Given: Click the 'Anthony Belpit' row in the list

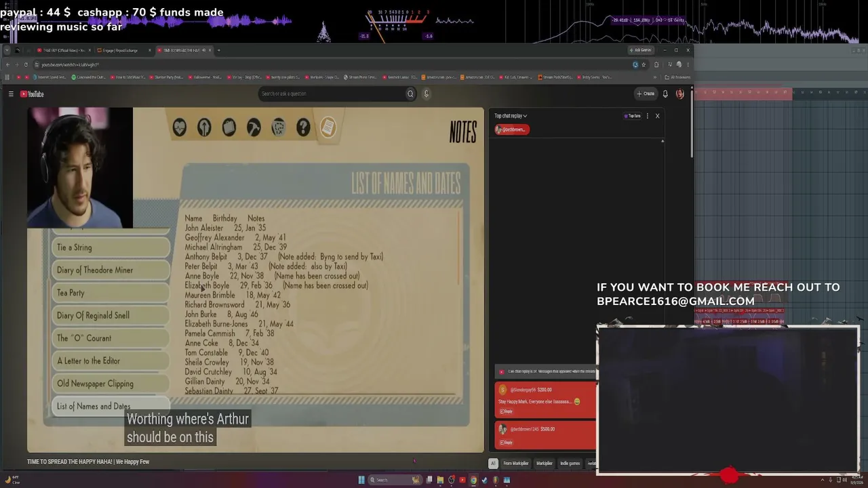Looking at the screenshot, I should pyautogui.click(x=284, y=257).
